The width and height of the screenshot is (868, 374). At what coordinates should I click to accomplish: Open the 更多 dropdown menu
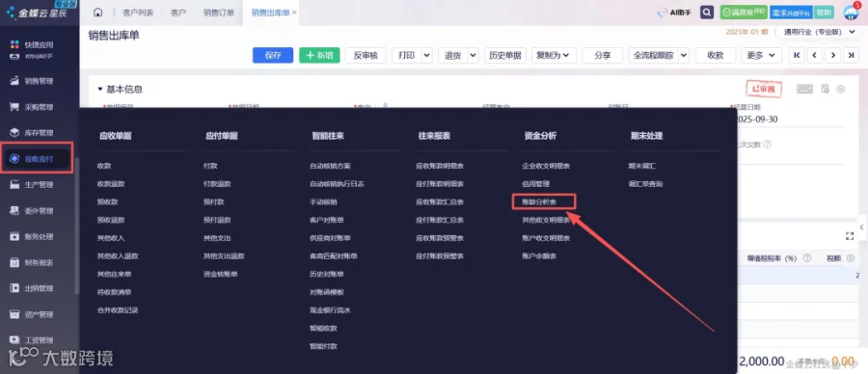tap(761, 55)
